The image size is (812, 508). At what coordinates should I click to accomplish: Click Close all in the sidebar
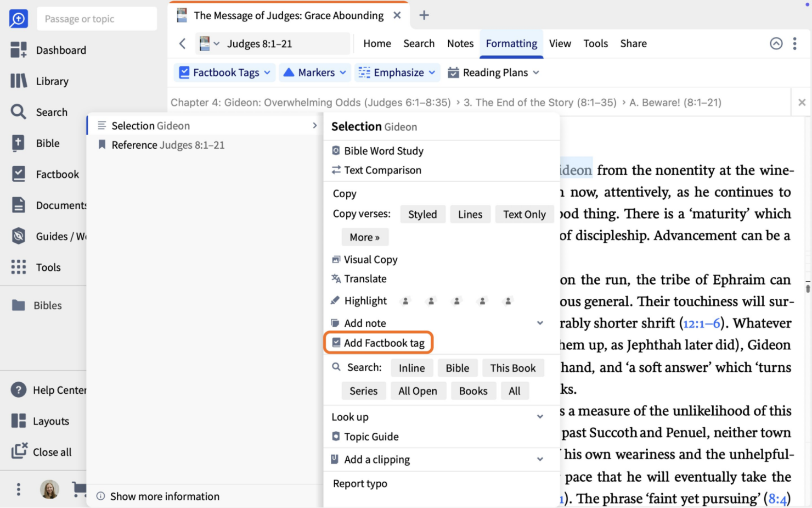click(x=52, y=452)
